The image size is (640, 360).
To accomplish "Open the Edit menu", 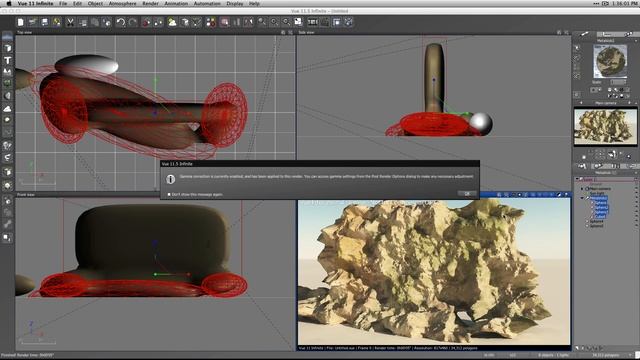I will pos(77,3).
